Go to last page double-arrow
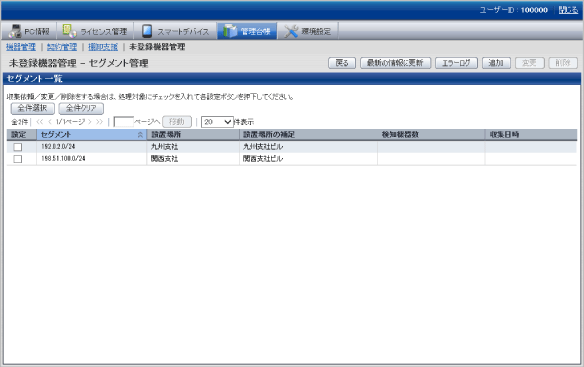Screen dimensions: 584x367 pos(99,122)
